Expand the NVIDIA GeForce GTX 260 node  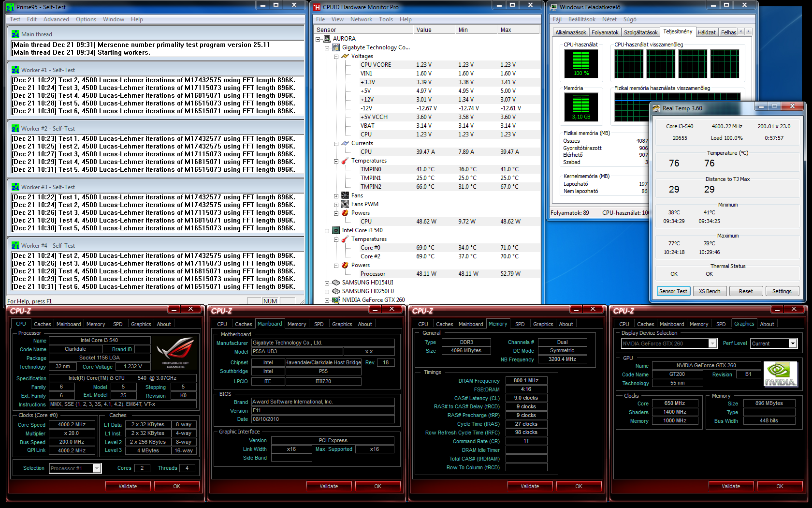327,300
